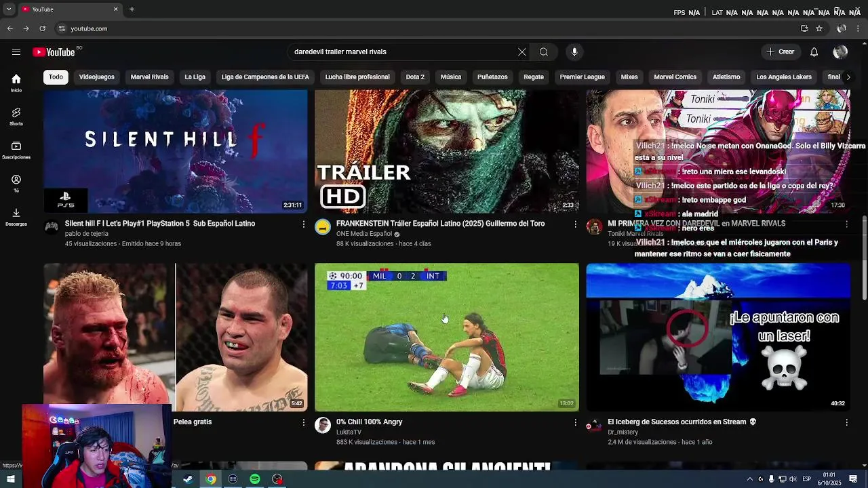
Task: Play the iceberg laser thumbnail
Action: tap(718, 338)
